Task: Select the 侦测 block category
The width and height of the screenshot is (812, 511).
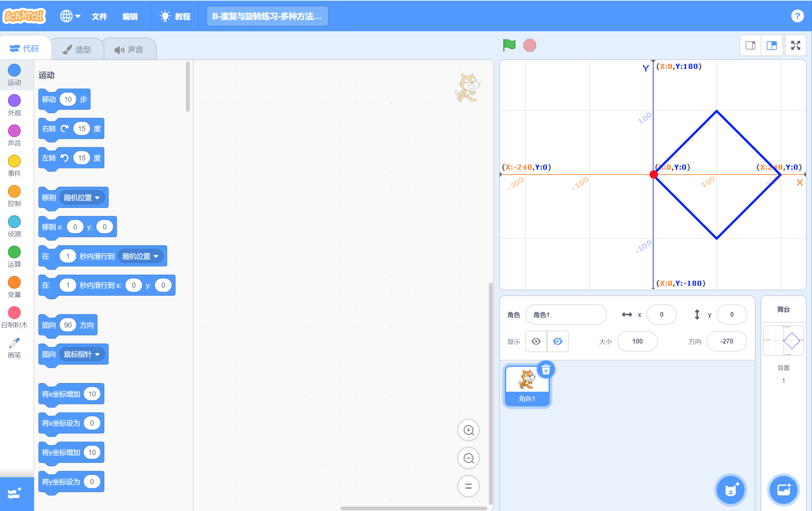Action: tap(14, 226)
